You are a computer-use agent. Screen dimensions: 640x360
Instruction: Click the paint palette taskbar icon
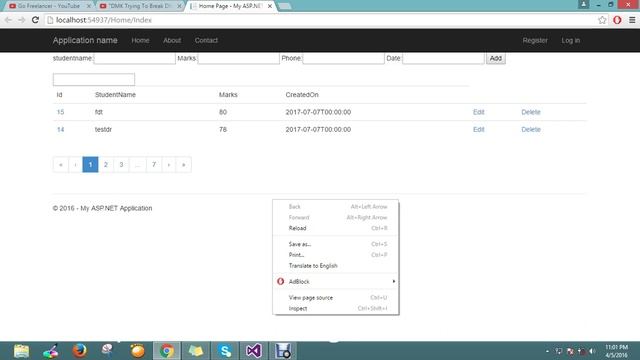[51, 351]
